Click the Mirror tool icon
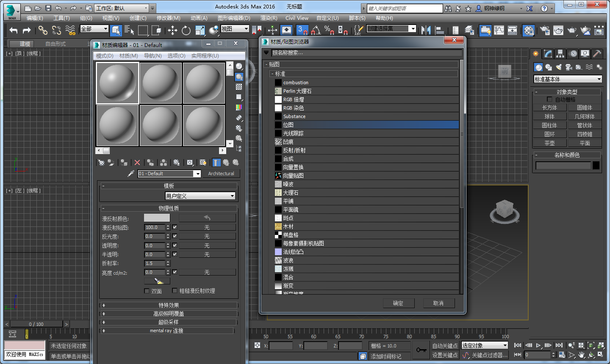 pos(426,30)
